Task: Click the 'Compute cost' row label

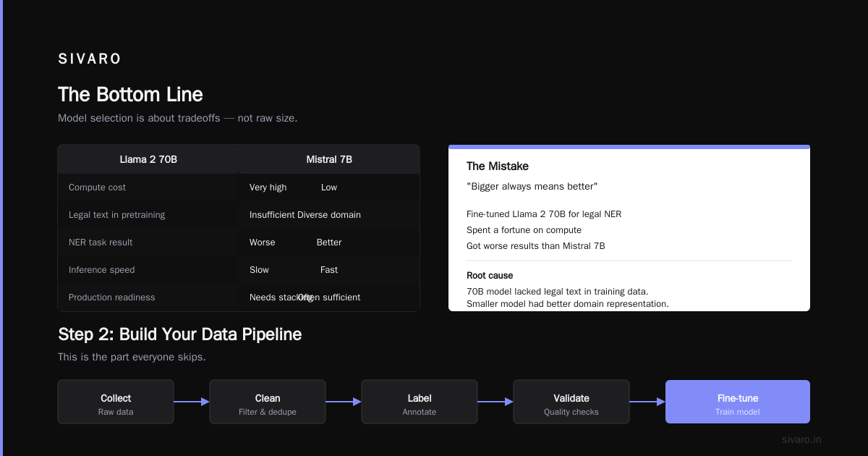Action: (97, 187)
